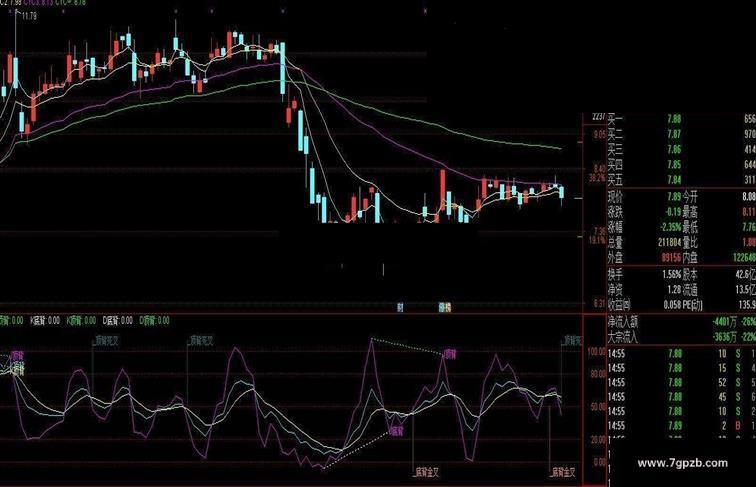
Task: Click the 38.2% retracement axis label
Action: (x=596, y=178)
